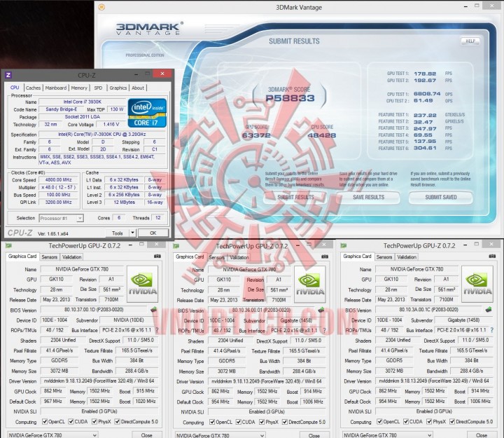Screen dimensions: 504x438
Task: Toggle PhysX checkbox in right GPU-Z window
Action: [429, 422]
